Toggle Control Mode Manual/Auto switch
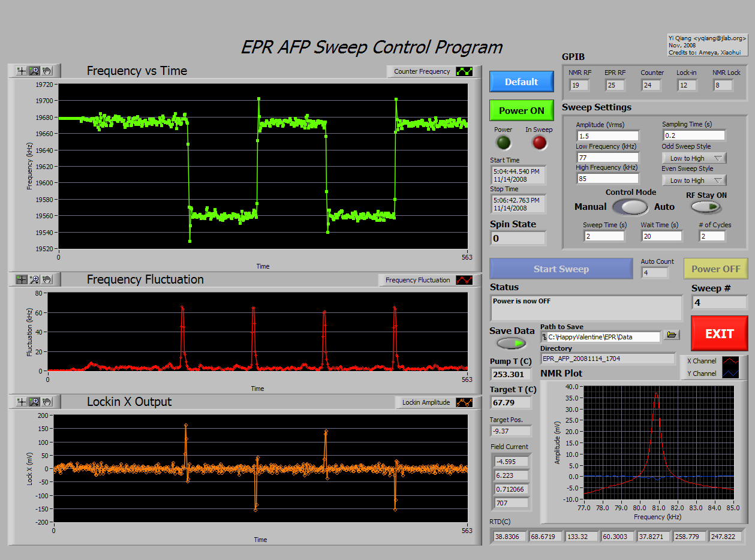 coord(631,207)
